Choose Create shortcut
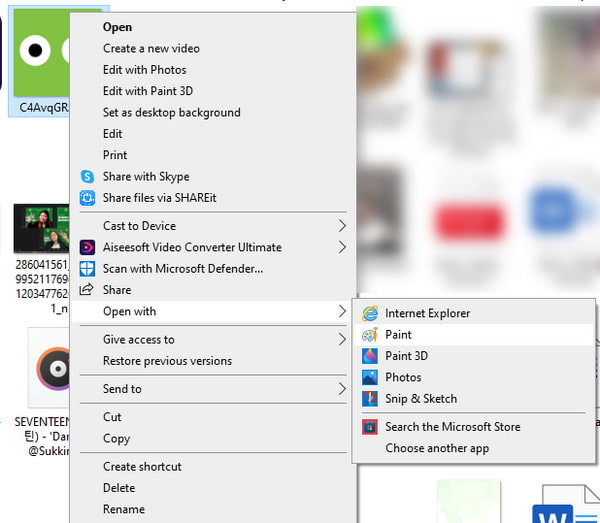Viewport: 600px width, 523px height. point(214,466)
